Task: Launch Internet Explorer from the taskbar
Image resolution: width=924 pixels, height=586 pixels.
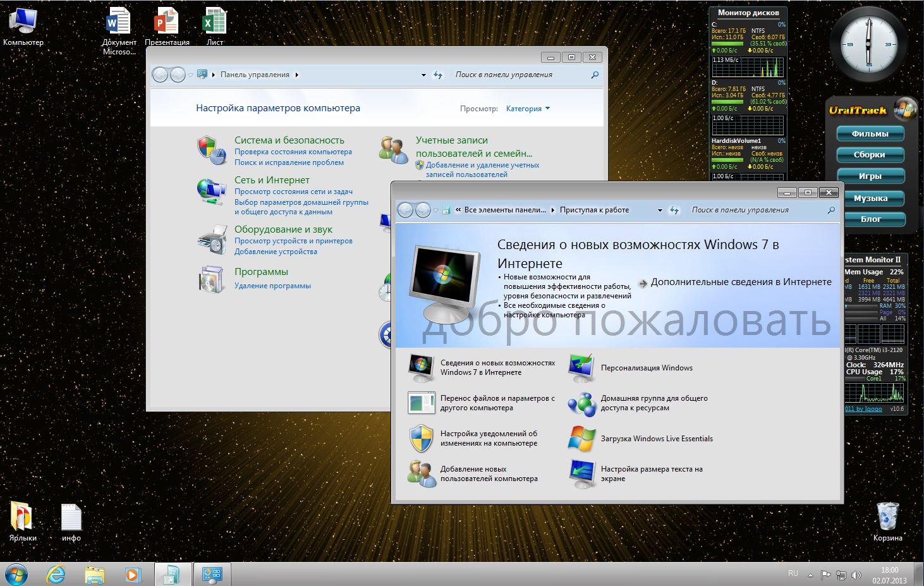Action: point(56,574)
